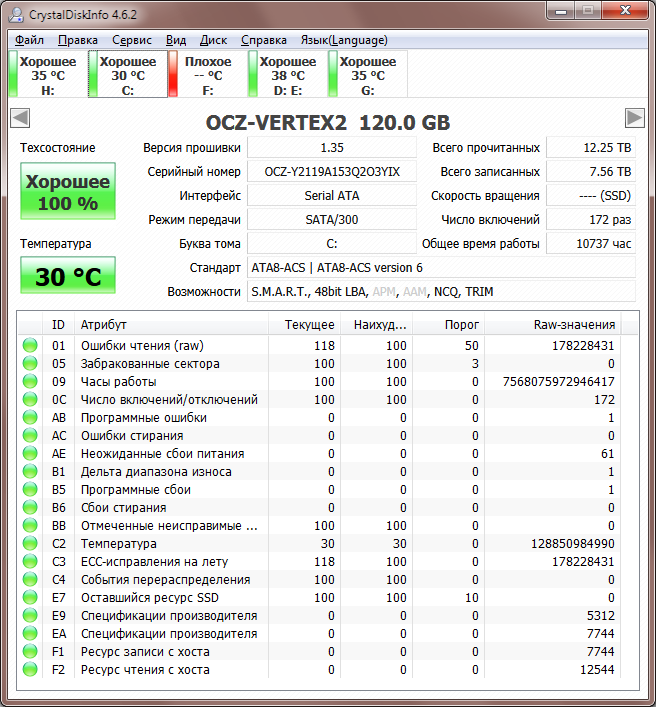Select the bad-status disk F:
This screenshot has height=707, width=656.
(x=208, y=74)
